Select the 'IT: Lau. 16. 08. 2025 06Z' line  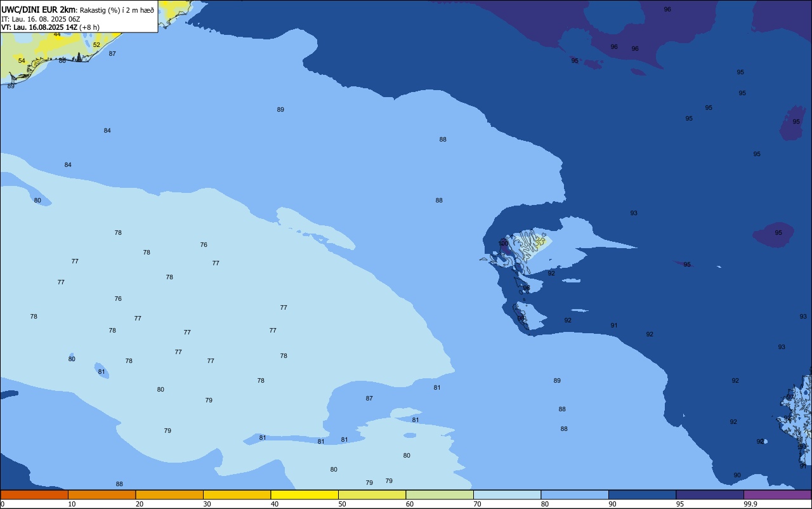coord(41,19)
